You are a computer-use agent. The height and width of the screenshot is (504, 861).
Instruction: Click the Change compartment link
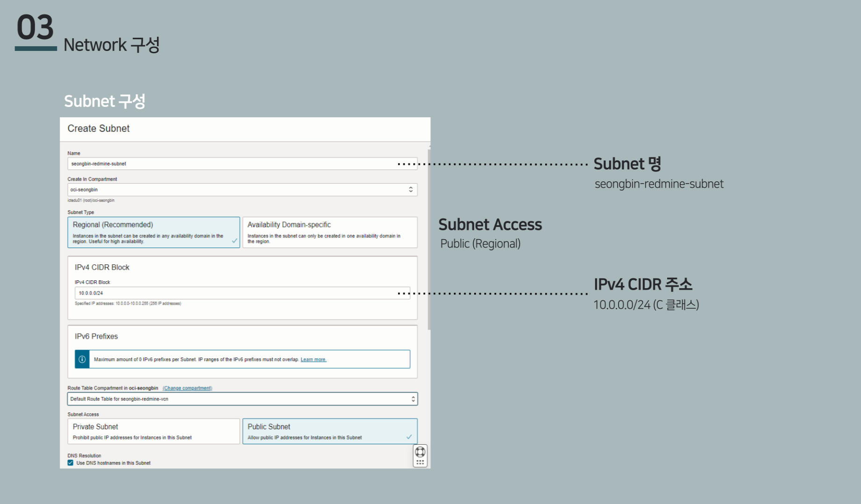pos(187,388)
